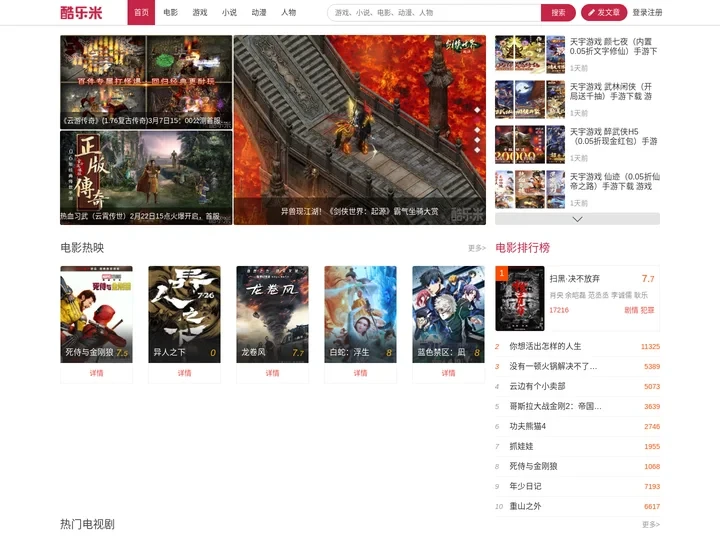Click 详情 under 异人之下
This screenshot has width=720, height=540.
click(x=184, y=373)
